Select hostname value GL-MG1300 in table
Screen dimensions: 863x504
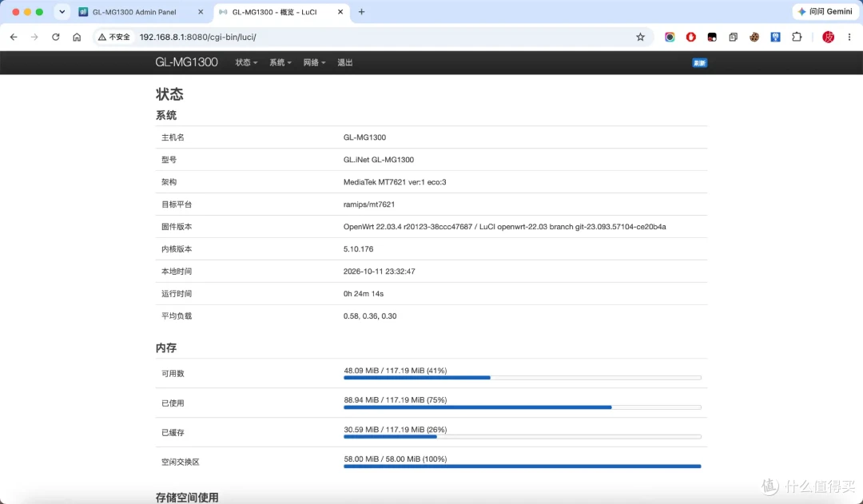point(364,137)
